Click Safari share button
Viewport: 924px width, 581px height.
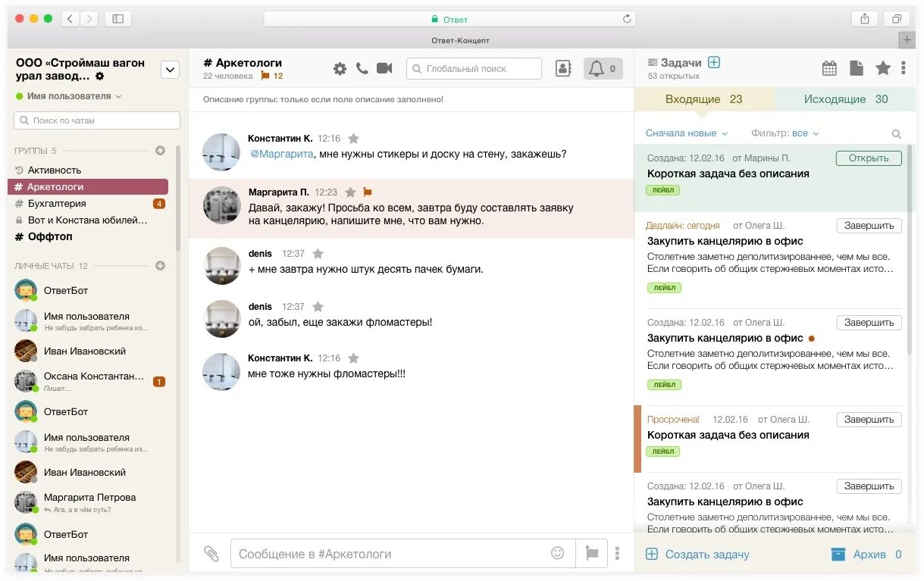(x=865, y=19)
